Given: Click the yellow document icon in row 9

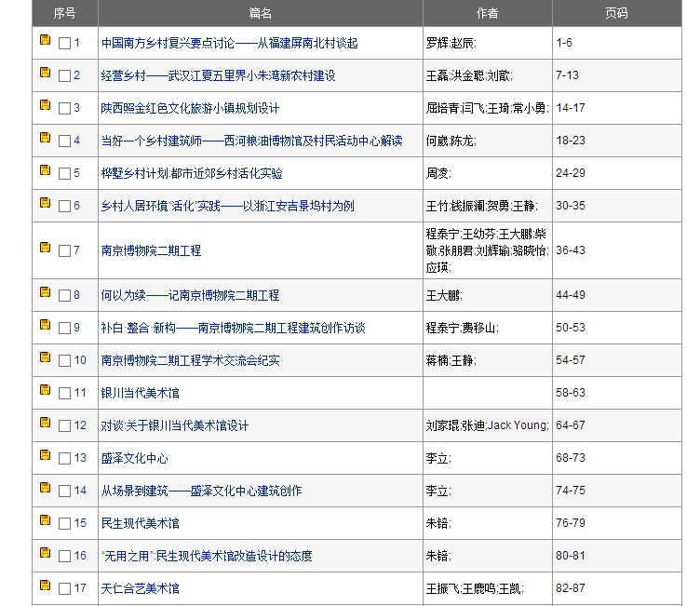Looking at the screenshot, I should (45, 325).
